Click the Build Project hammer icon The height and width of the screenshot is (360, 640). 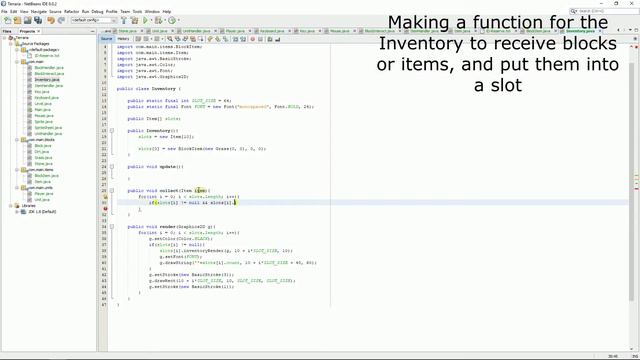124,20
